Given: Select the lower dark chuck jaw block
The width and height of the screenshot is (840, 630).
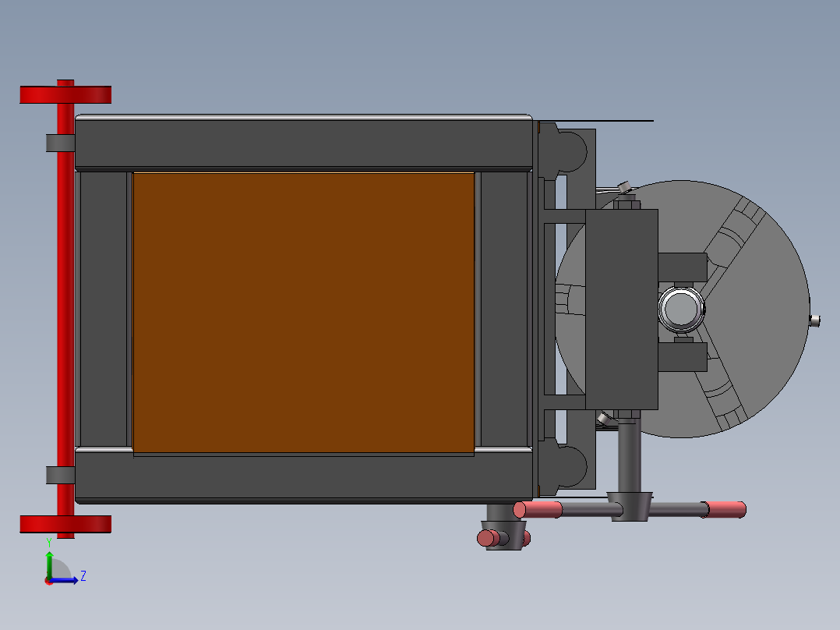Looking at the screenshot, I should pyautogui.click(x=683, y=357).
